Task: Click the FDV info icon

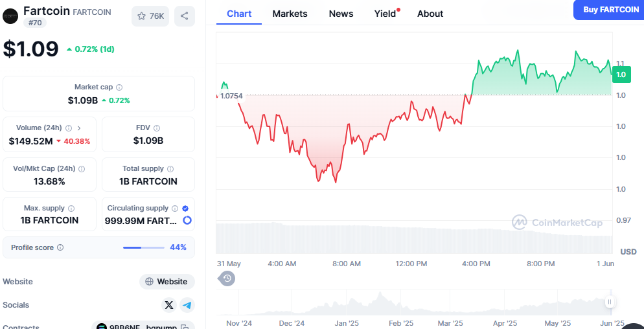Action: pyautogui.click(x=157, y=128)
